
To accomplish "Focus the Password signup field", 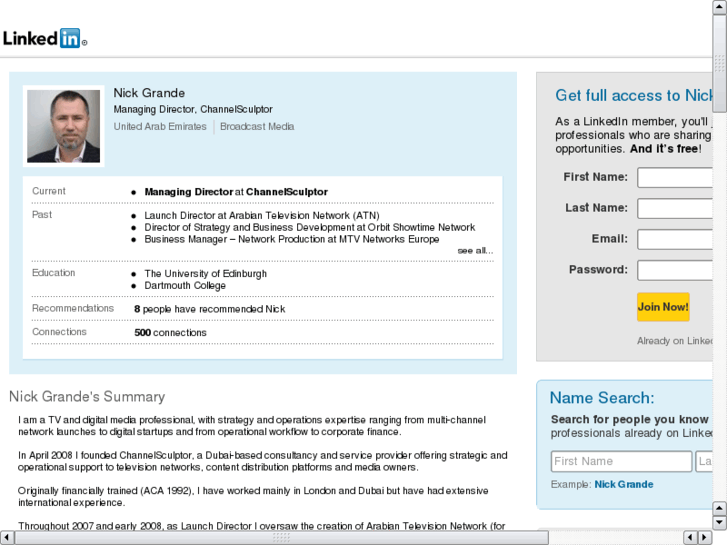I will pyautogui.click(x=675, y=270).
